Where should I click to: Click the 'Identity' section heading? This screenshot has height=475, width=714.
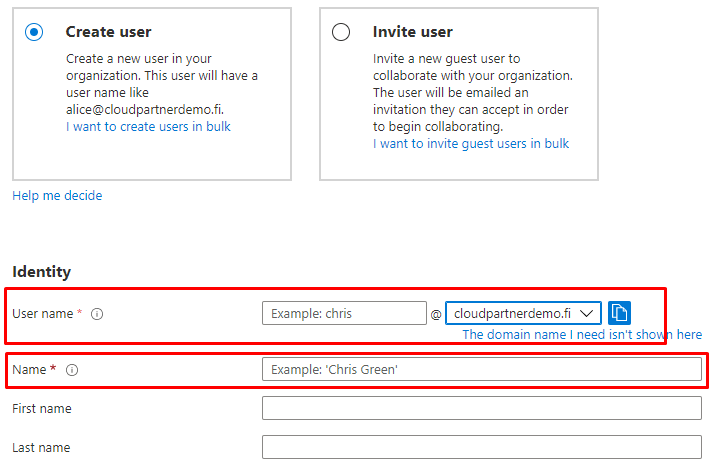[42, 272]
